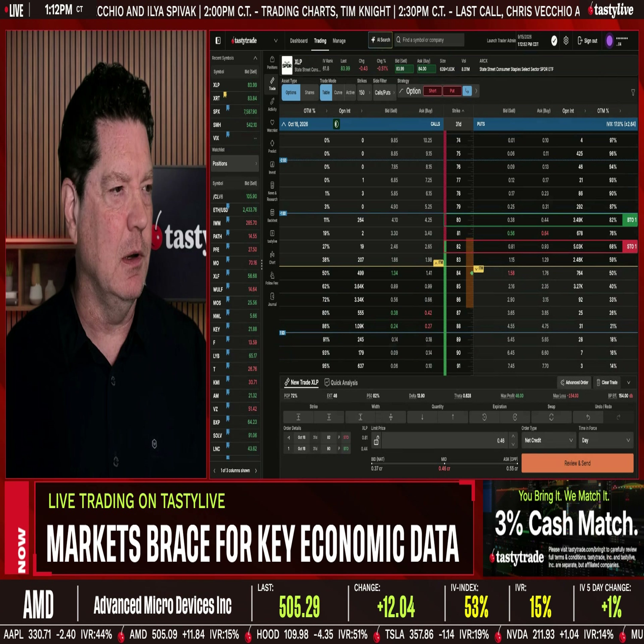The width and height of the screenshot is (644, 644).
Task: Switch trade mode to Curve
Action: click(x=338, y=92)
